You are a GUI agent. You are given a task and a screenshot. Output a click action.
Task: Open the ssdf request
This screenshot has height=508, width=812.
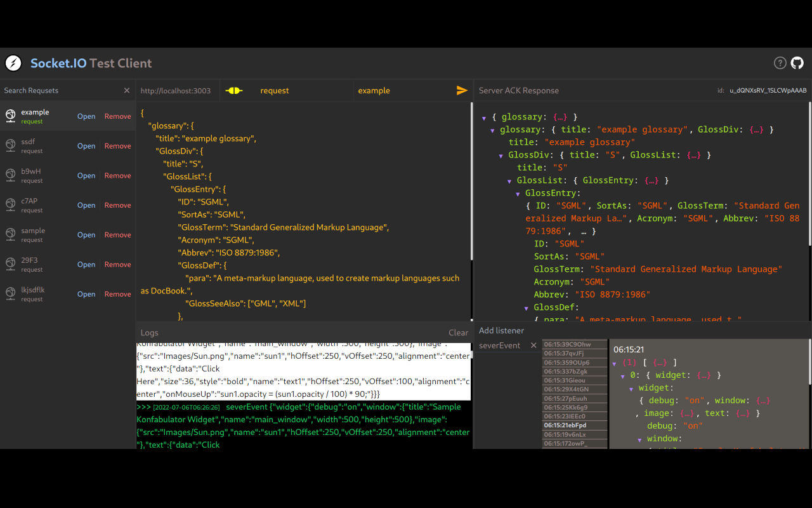[86, 145]
